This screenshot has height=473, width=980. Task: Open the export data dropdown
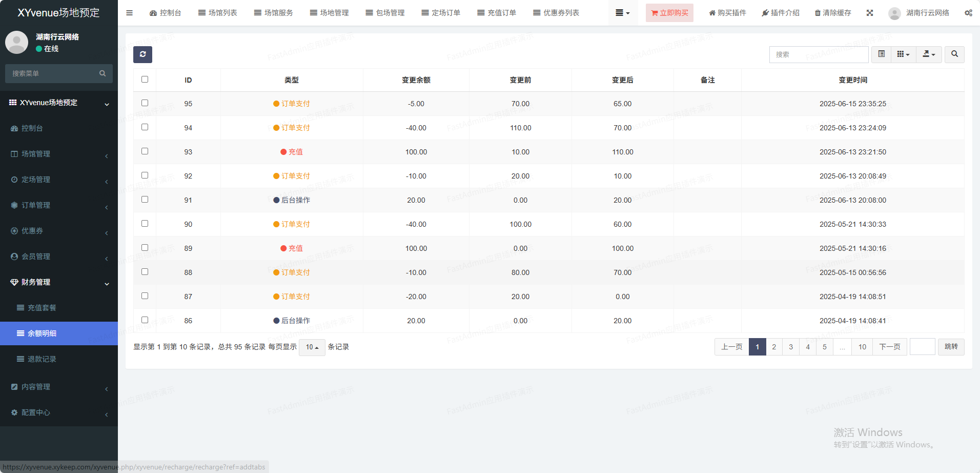pyautogui.click(x=929, y=54)
